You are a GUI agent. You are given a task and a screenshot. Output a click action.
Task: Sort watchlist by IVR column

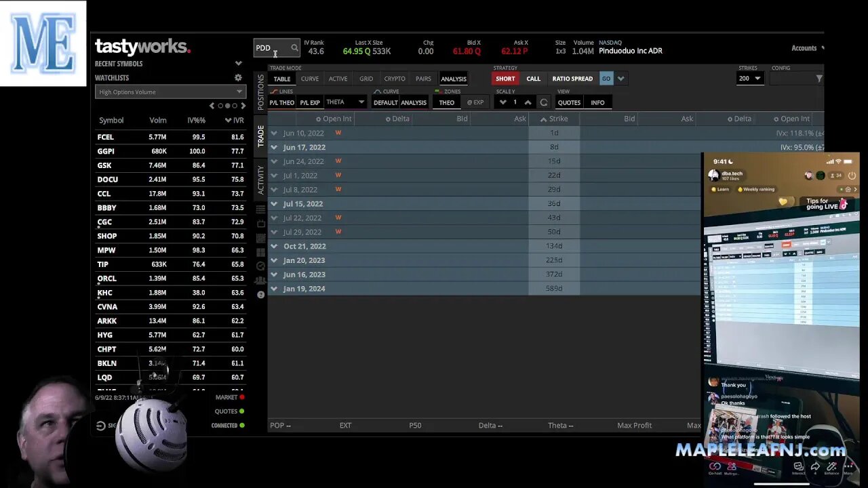click(235, 120)
